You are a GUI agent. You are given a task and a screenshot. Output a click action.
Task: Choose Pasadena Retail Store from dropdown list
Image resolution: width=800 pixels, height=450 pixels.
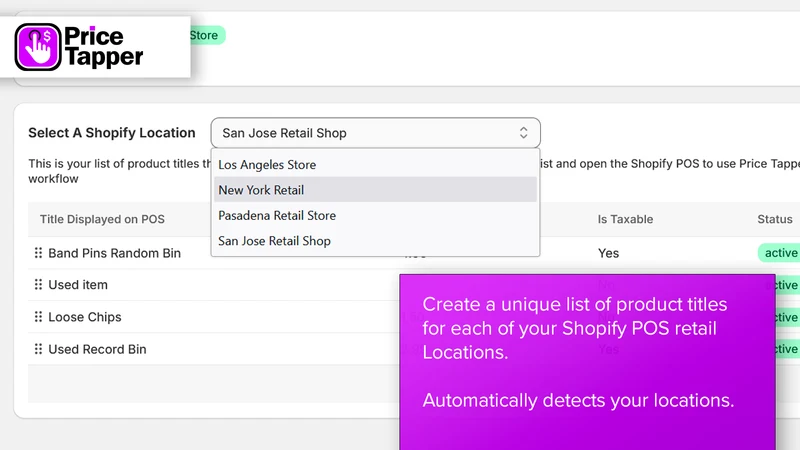(376, 215)
